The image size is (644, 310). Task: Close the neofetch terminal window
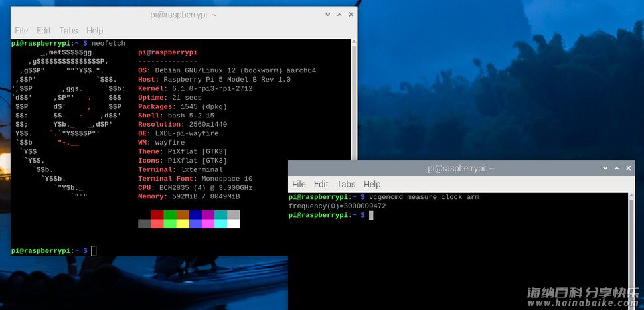pyautogui.click(x=351, y=15)
